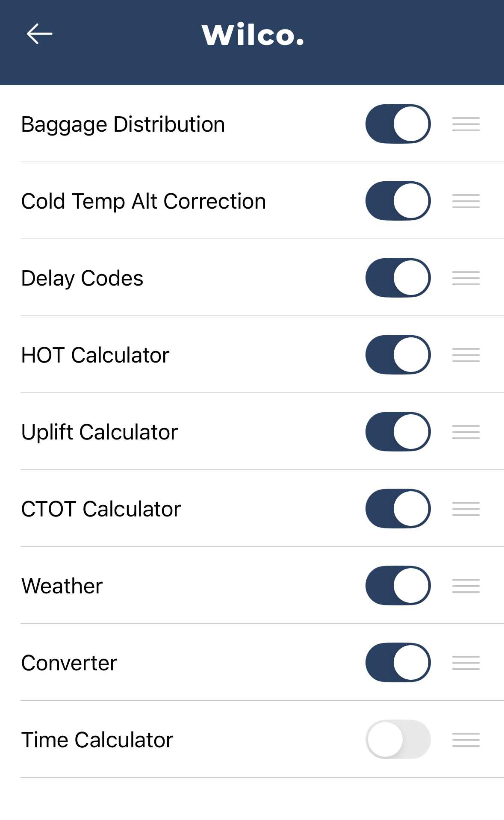This screenshot has width=504, height=820.
Task: Disable the Baggage Distribution toggle
Action: tap(398, 124)
